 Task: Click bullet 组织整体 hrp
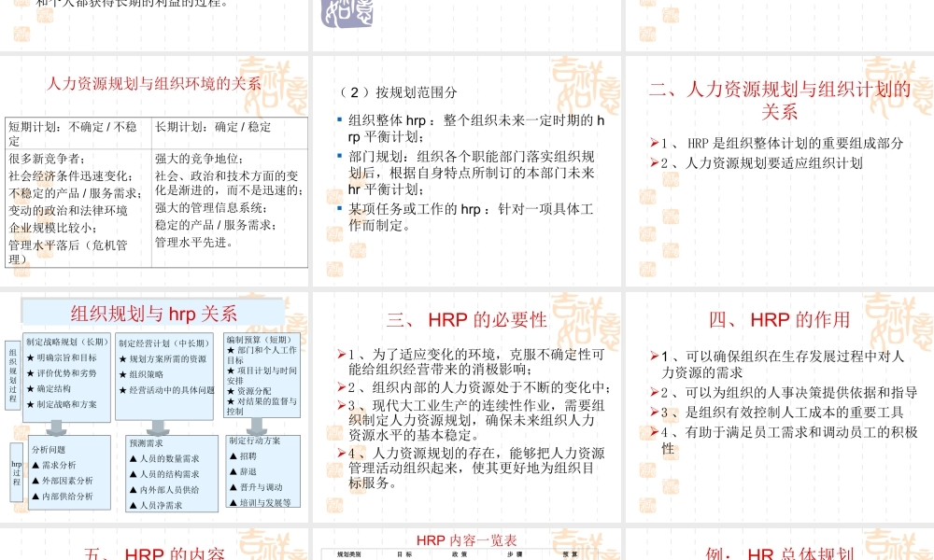pyautogui.click(x=476, y=129)
